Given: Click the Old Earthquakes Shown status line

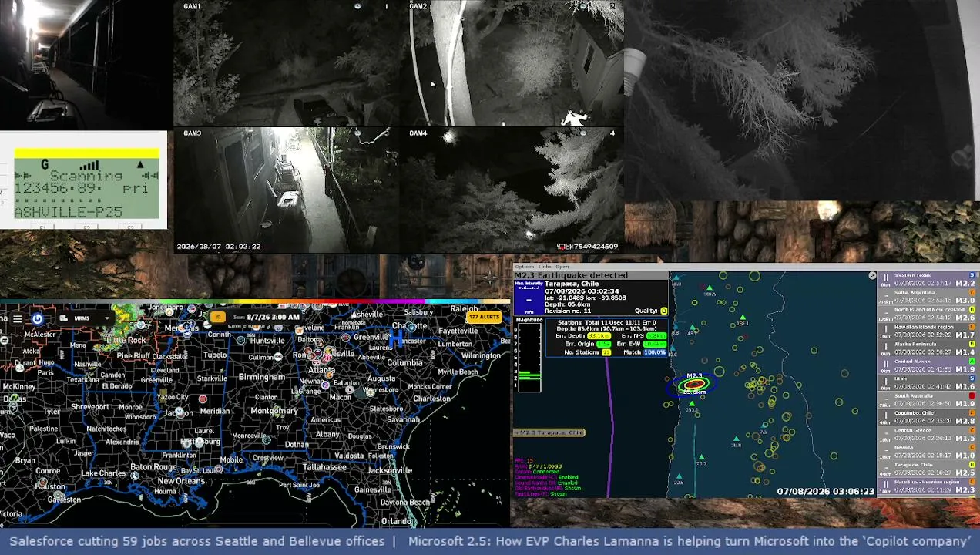Looking at the screenshot, I should click(x=547, y=488).
